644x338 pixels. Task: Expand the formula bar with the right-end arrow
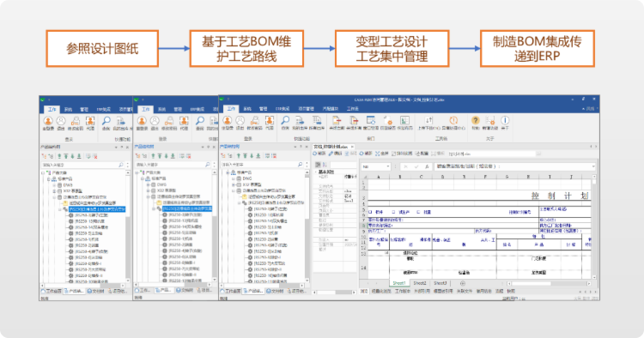coord(593,166)
